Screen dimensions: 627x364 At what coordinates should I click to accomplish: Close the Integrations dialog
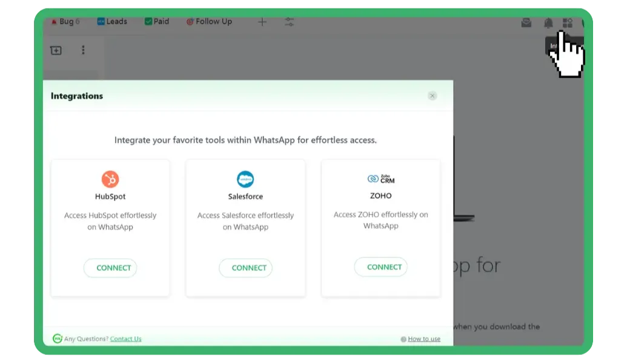[x=432, y=96]
